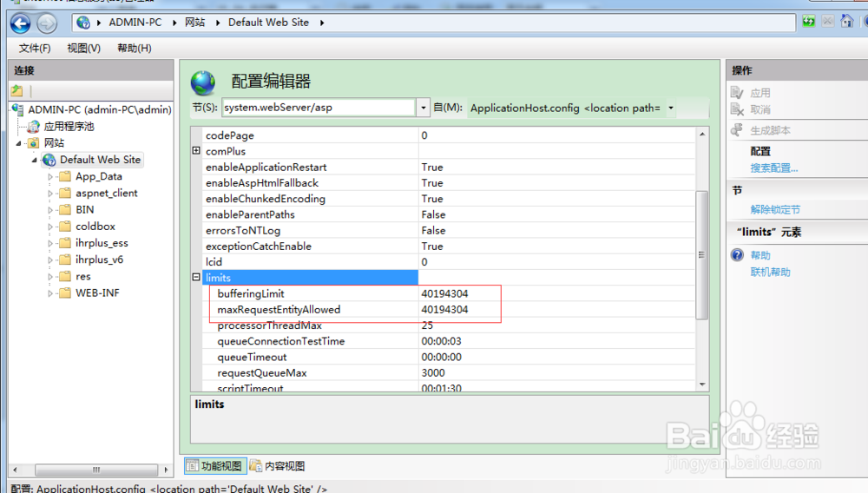Click the blue Help question mark icon

tap(737, 254)
